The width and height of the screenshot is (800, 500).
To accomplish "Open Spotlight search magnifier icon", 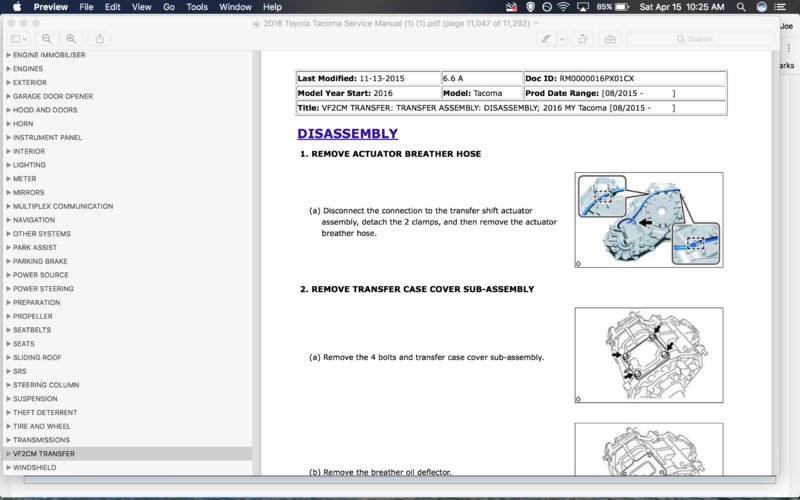I will [741, 7].
